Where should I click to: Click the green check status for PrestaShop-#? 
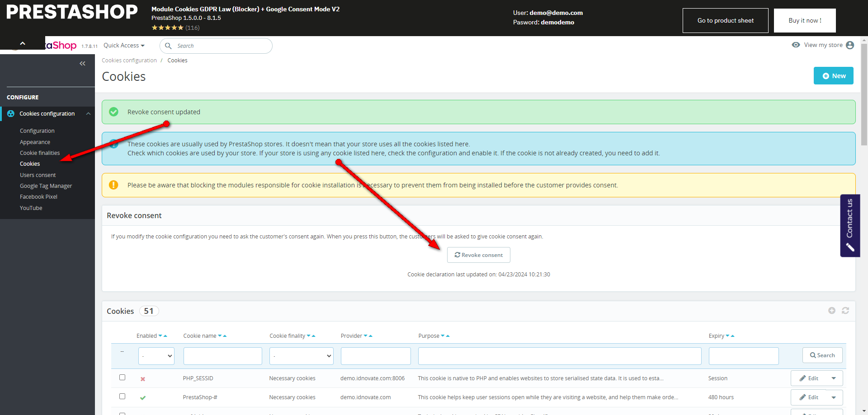pos(143,398)
